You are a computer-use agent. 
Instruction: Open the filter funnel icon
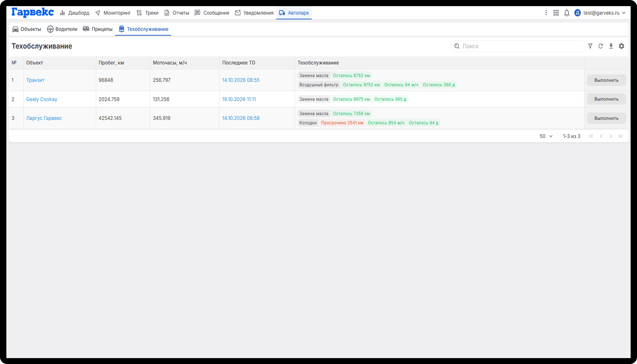[x=590, y=46]
